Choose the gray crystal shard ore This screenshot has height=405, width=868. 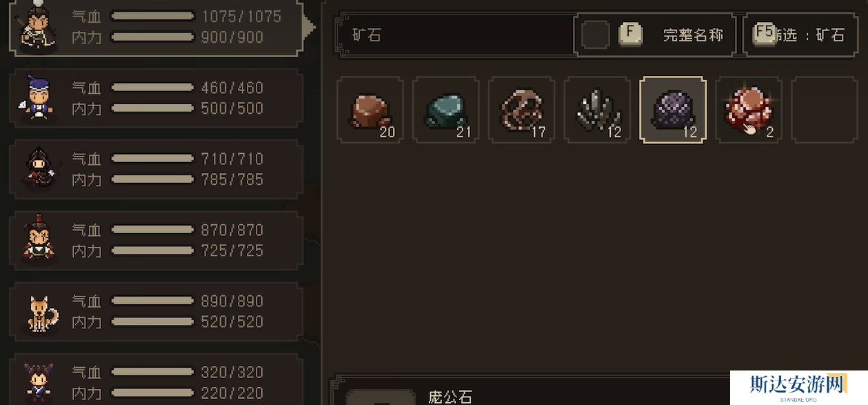point(597,110)
